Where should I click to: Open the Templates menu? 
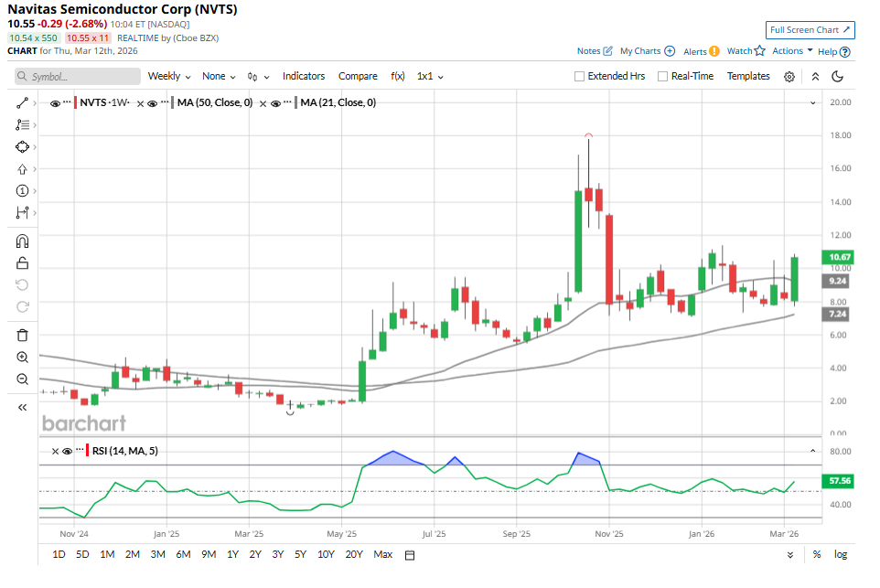pyautogui.click(x=748, y=76)
